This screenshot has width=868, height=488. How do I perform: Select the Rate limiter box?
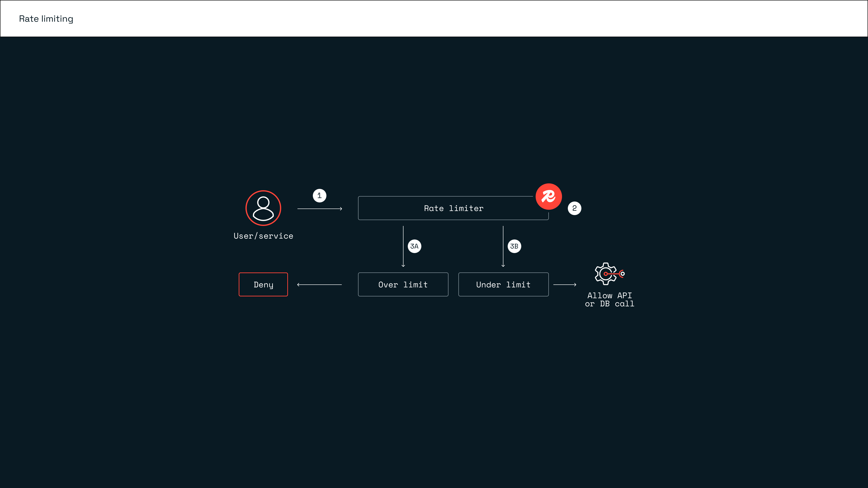pos(453,208)
